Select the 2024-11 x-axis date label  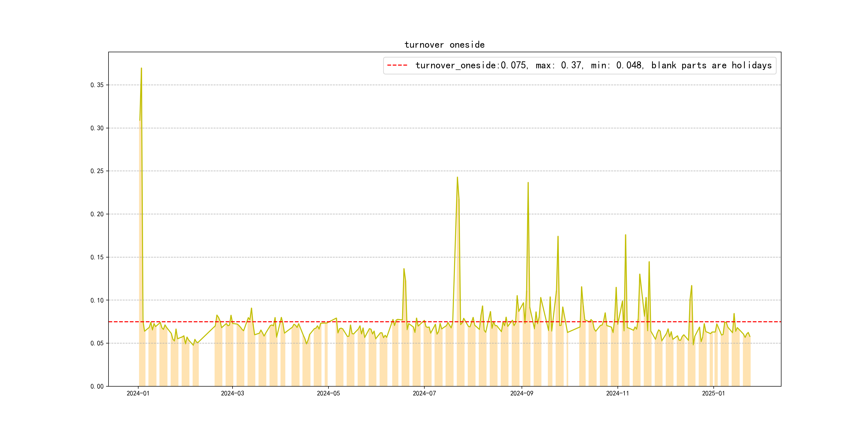pyautogui.click(x=617, y=393)
